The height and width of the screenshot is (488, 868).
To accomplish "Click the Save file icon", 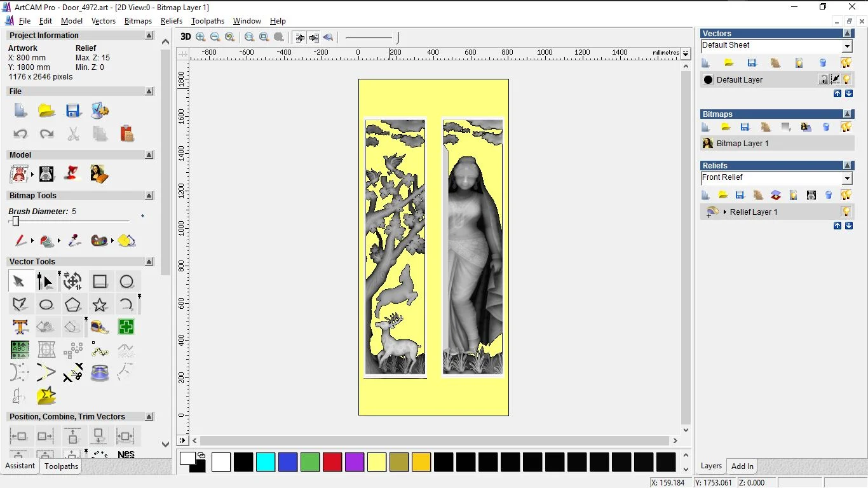I will (x=73, y=111).
